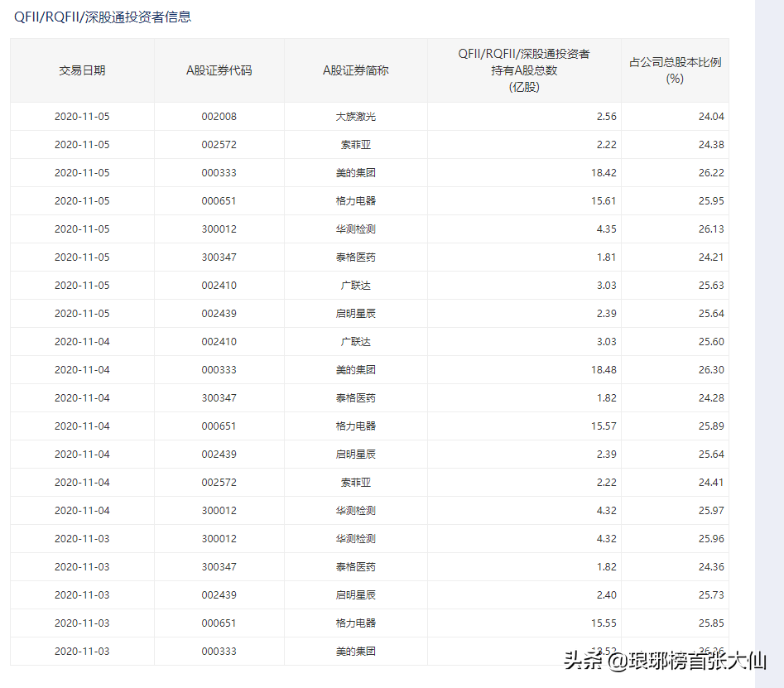The image size is (784, 688).
Task: Click the 26.22 percentage value
Action: (711, 172)
